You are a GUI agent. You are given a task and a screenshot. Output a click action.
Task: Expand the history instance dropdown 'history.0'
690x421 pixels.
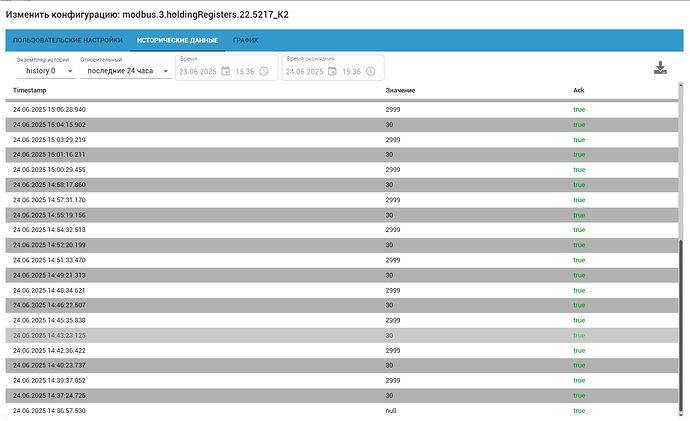45,71
